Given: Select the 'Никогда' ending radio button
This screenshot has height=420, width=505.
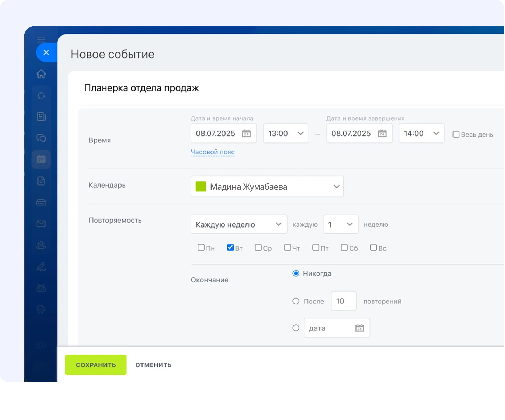Looking at the screenshot, I should (x=296, y=273).
